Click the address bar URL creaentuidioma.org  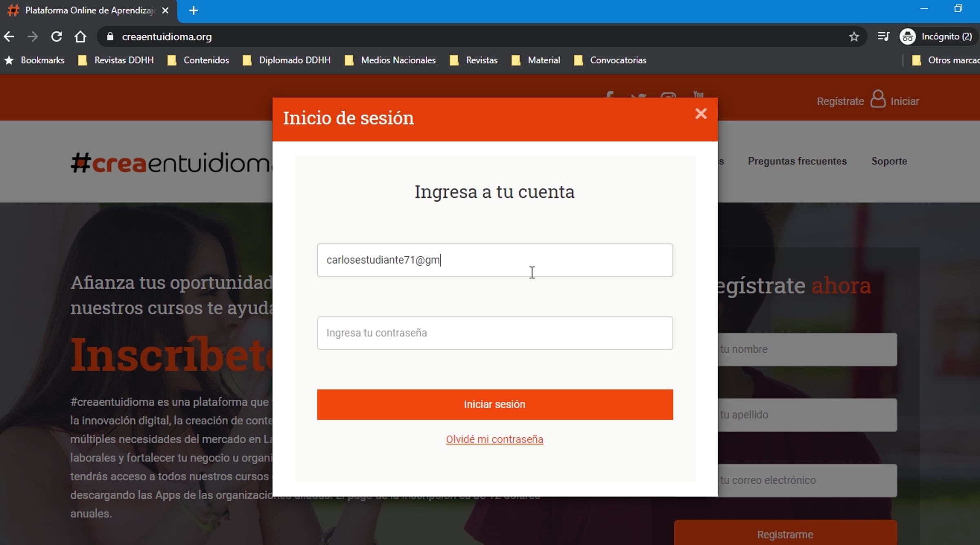click(167, 37)
